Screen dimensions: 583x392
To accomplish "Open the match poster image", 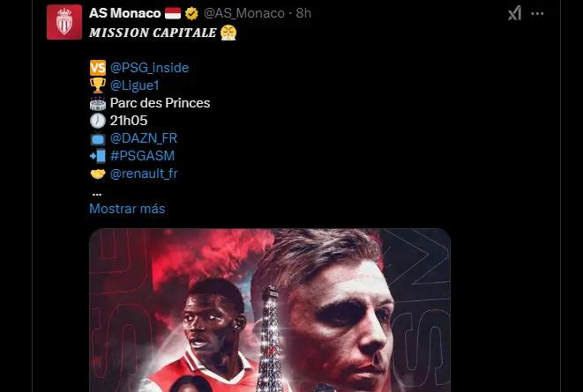I will click(x=270, y=310).
